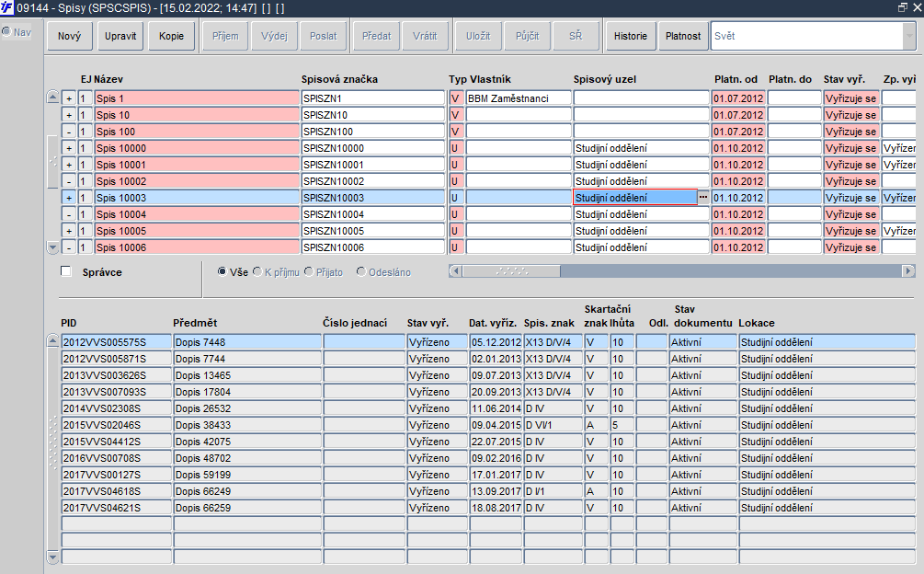This screenshot has width=924, height=574.
Task: Click the Nový button
Action: (x=70, y=36)
